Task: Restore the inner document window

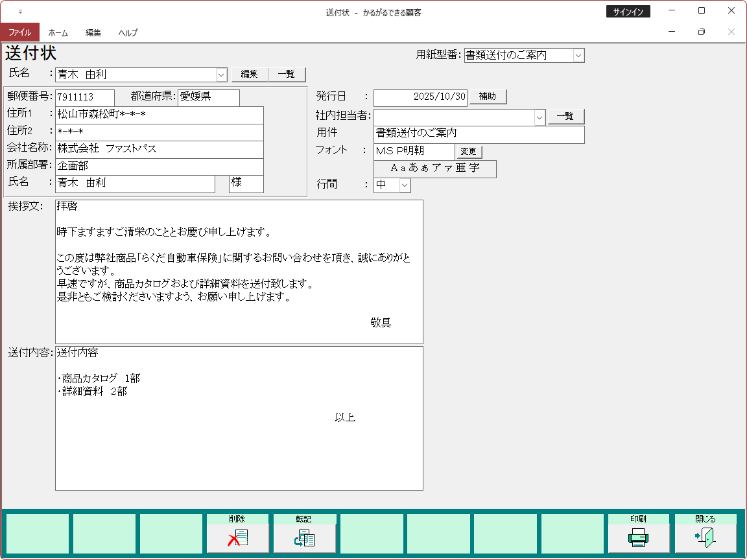Action: [701, 32]
